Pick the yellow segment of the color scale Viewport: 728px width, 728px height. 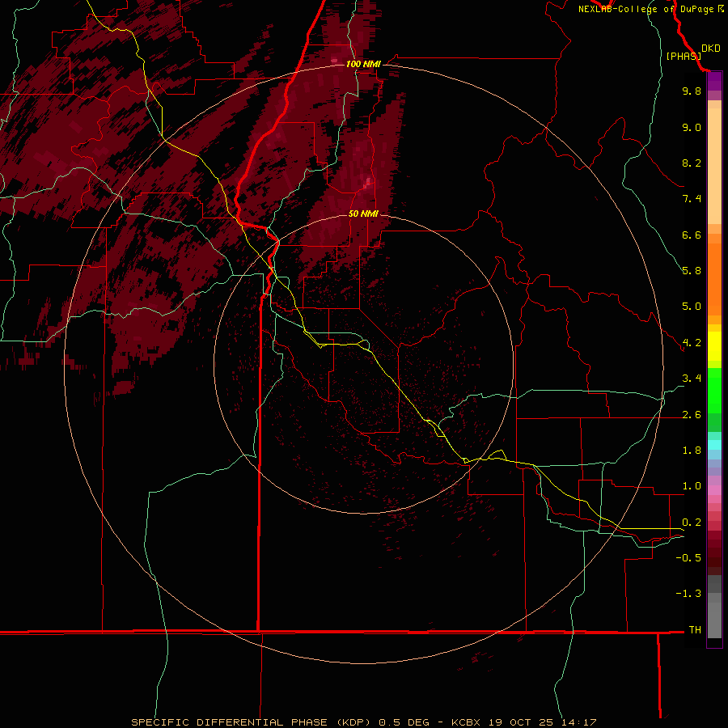714,346
